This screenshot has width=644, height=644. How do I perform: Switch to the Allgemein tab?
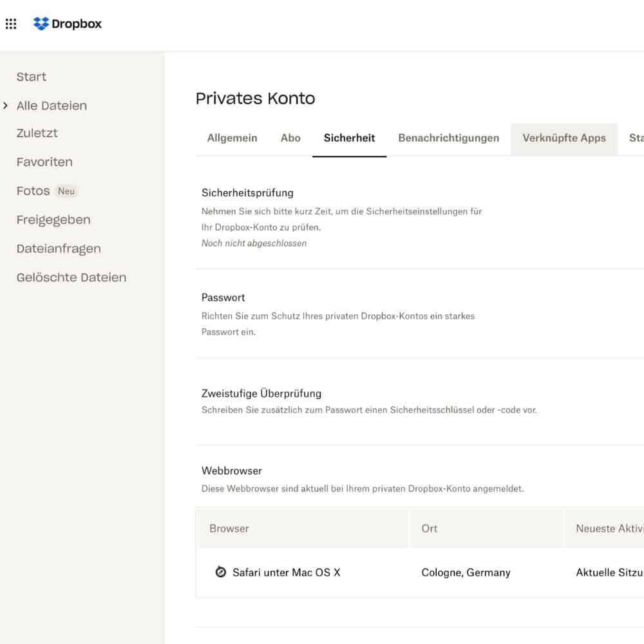(232, 138)
